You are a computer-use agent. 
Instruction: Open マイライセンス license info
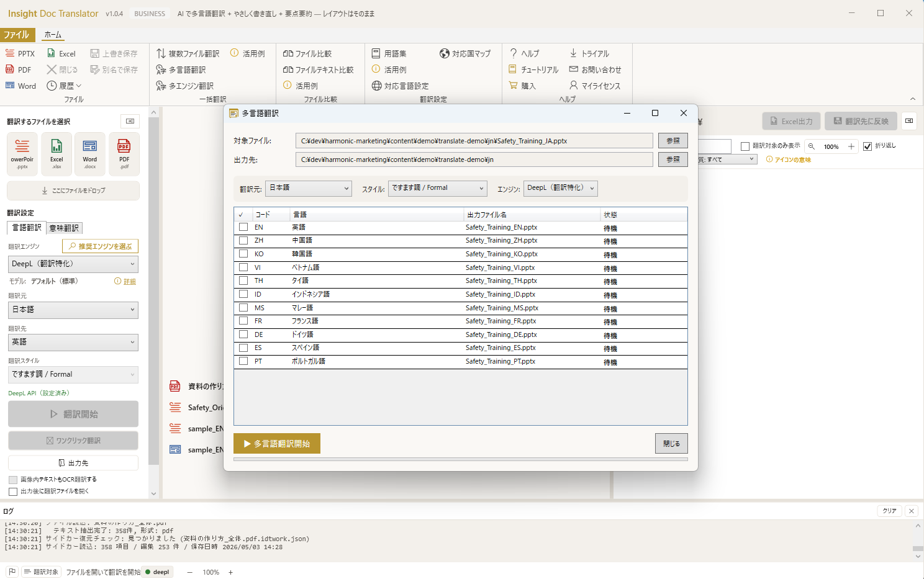pos(594,86)
